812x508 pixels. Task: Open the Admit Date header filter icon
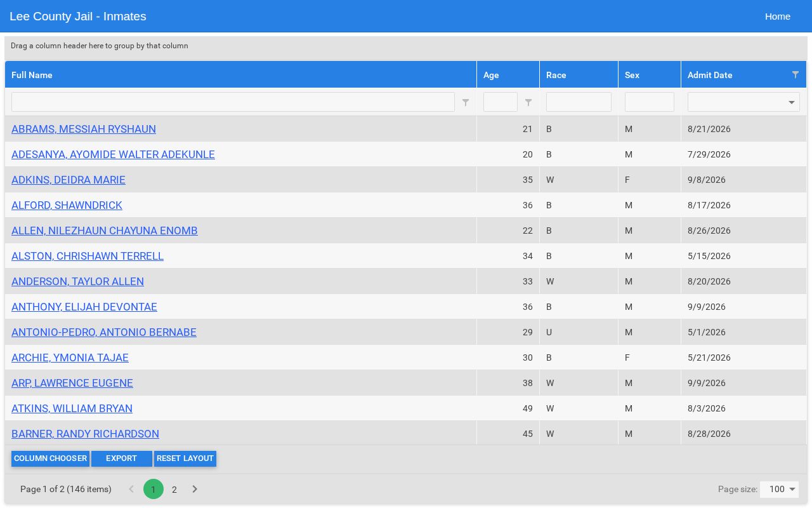click(796, 75)
